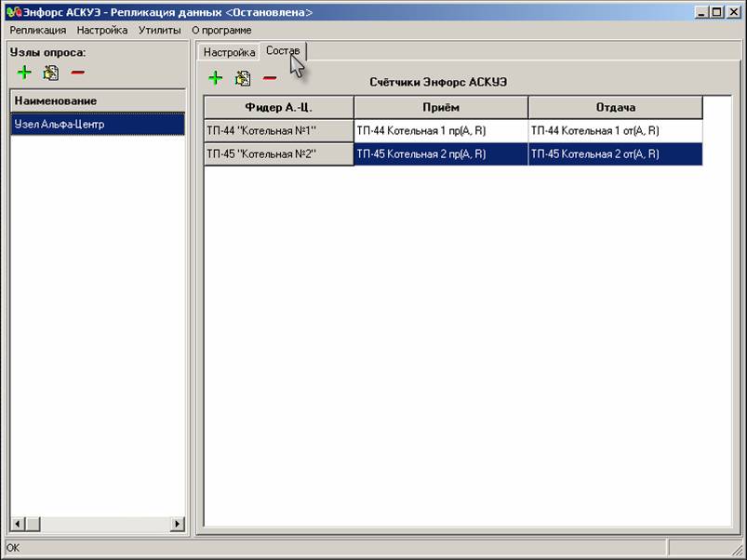The height and width of the screenshot is (560, 747).
Task: Select row ТП-45 "Котельная №2"
Action: [279, 153]
